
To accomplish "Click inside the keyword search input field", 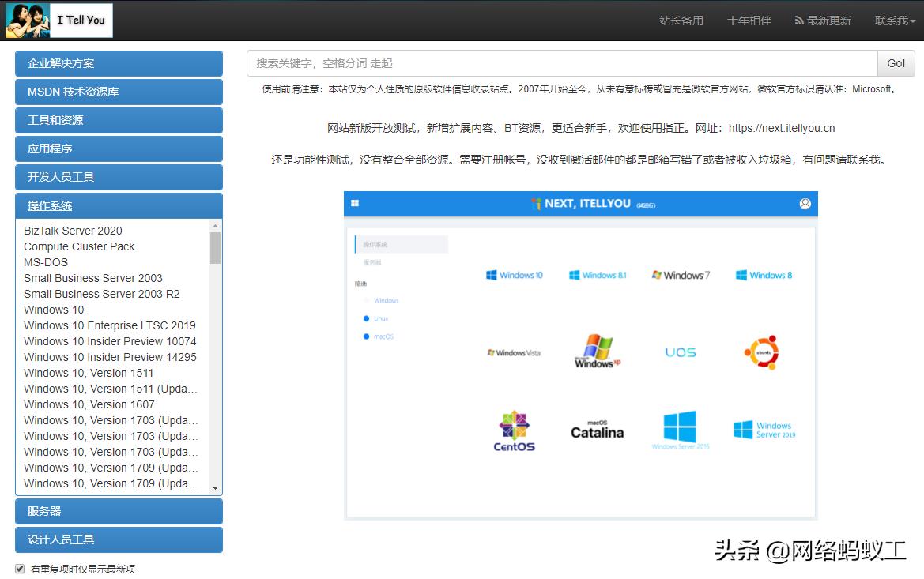I will click(553, 63).
